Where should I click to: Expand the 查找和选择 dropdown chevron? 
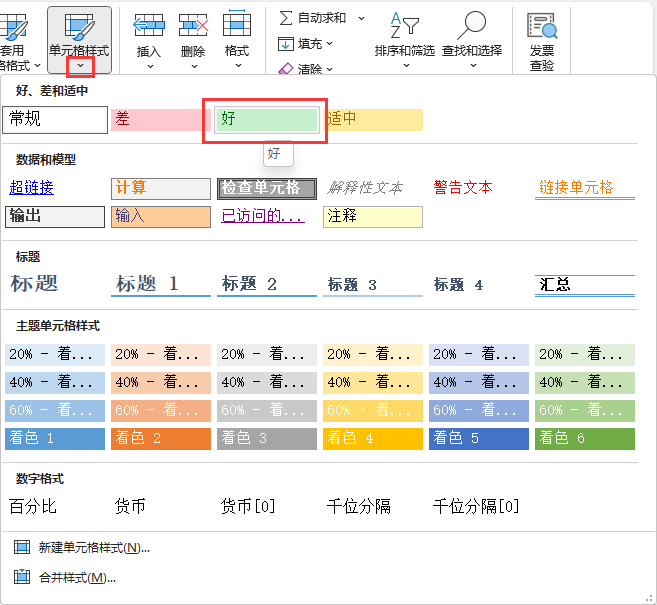[x=473, y=66]
